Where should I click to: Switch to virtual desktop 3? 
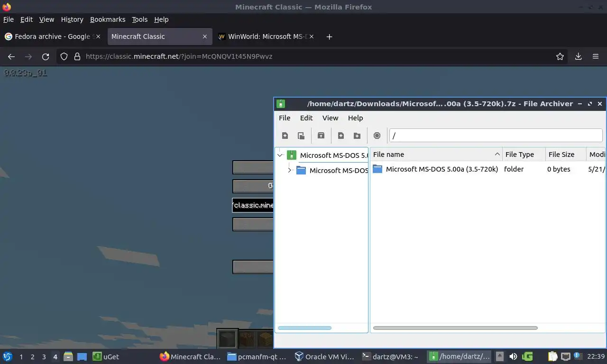coord(44,357)
